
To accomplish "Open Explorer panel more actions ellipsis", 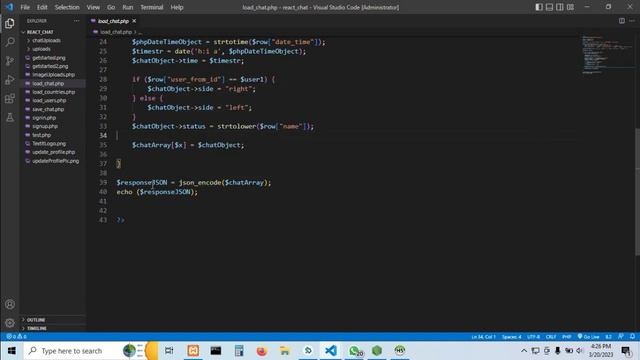I will coord(76,21).
